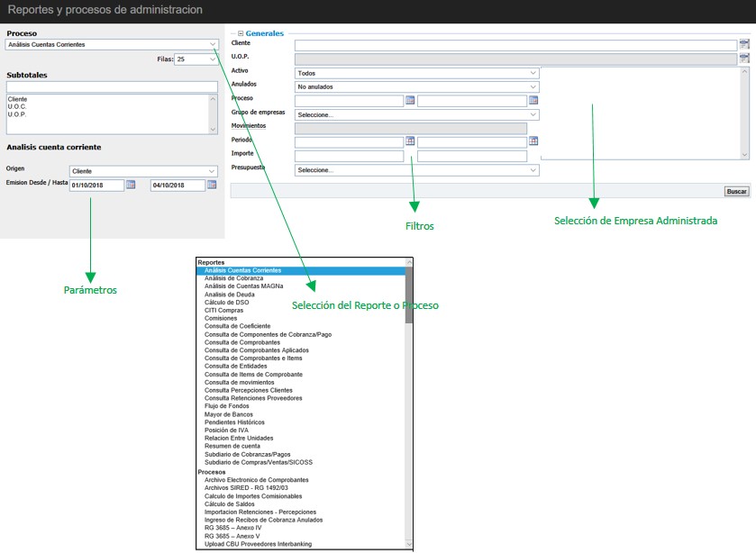Open the Activo 'Todos' dropdown
This screenshot has height=553, width=756.
[x=533, y=73]
